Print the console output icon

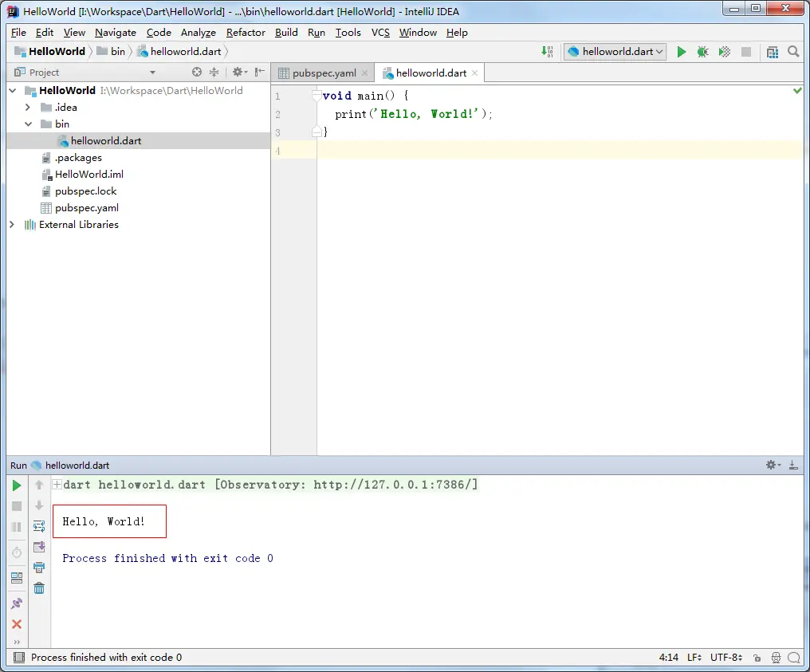pos(39,568)
